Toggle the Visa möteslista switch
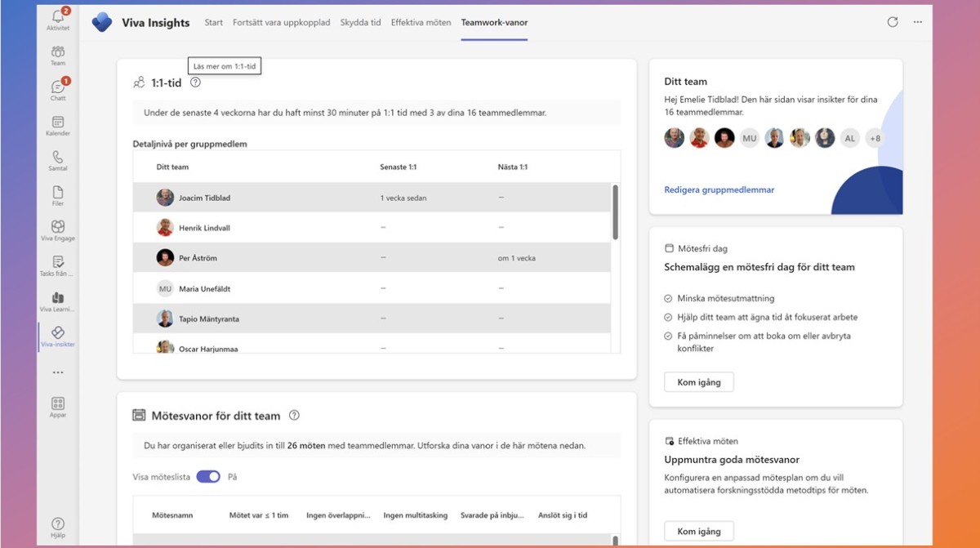 coord(208,476)
